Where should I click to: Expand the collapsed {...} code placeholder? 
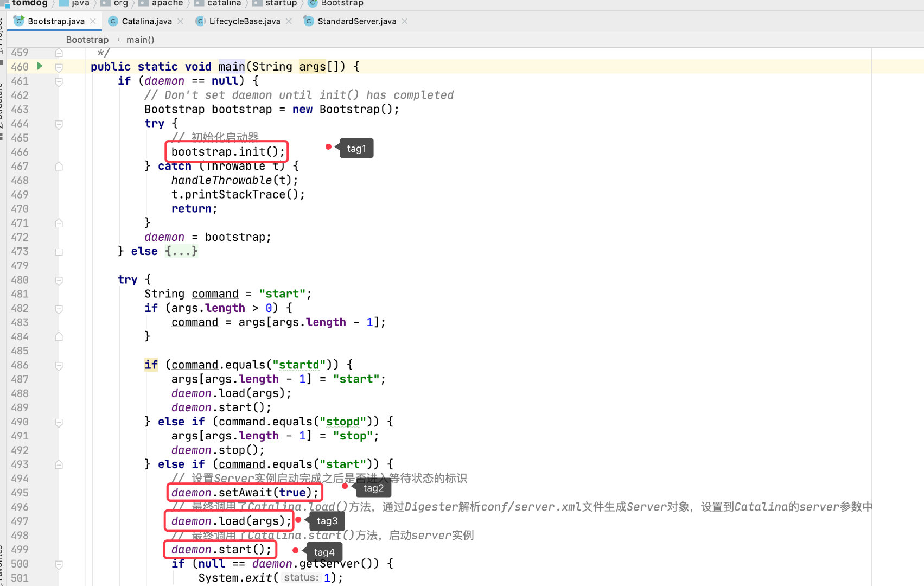click(181, 251)
